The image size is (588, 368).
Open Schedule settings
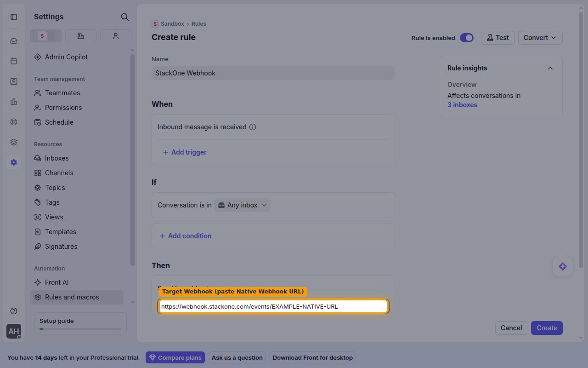click(77, 122)
